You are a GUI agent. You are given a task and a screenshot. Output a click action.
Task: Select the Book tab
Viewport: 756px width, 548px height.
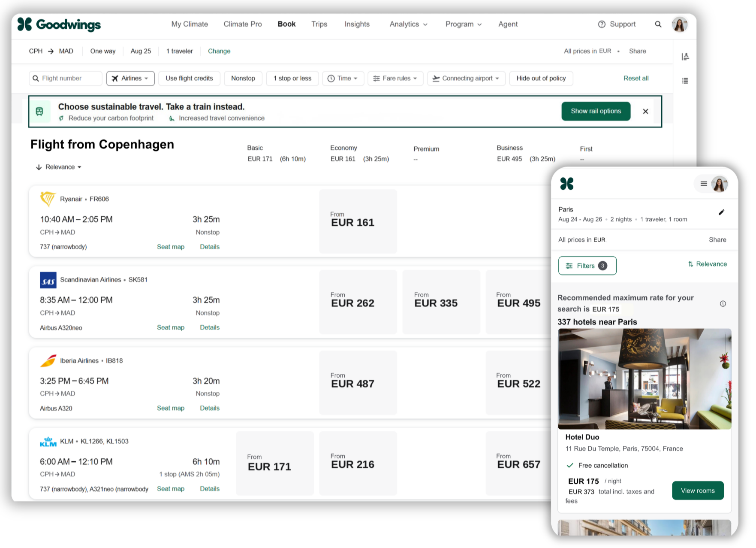[286, 24]
